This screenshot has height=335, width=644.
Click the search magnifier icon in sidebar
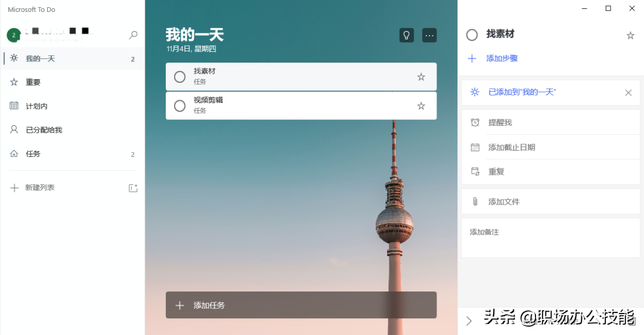[x=133, y=35]
